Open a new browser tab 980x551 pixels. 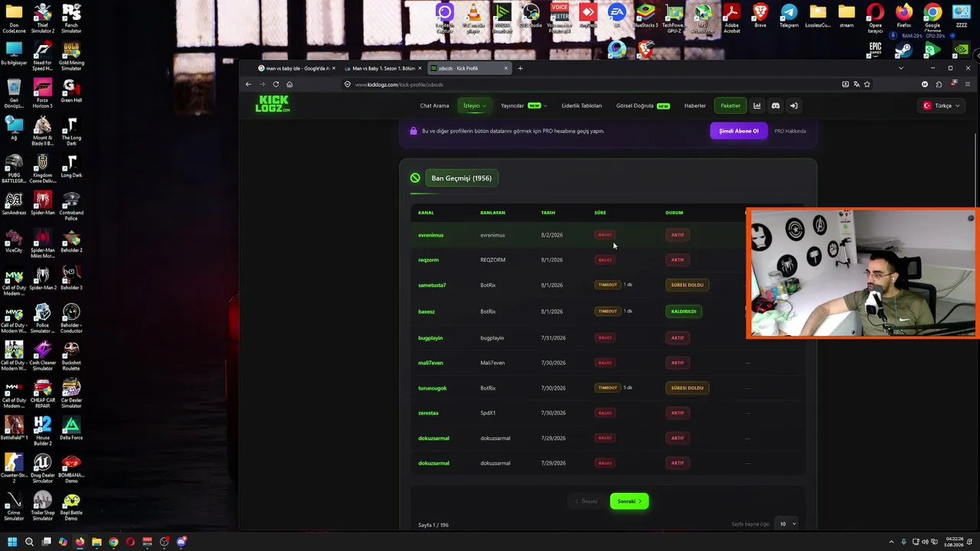pyautogui.click(x=520, y=68)
